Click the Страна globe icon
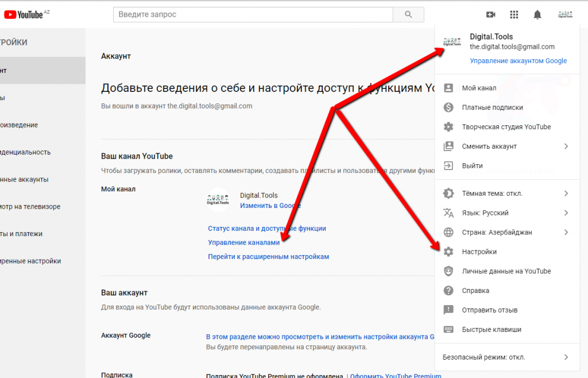 448,233
